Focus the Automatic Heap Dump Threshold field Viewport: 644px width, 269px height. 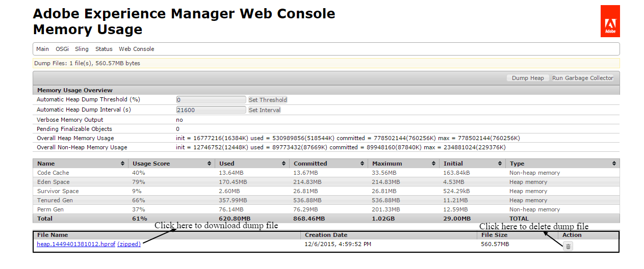tap(211, 100)
